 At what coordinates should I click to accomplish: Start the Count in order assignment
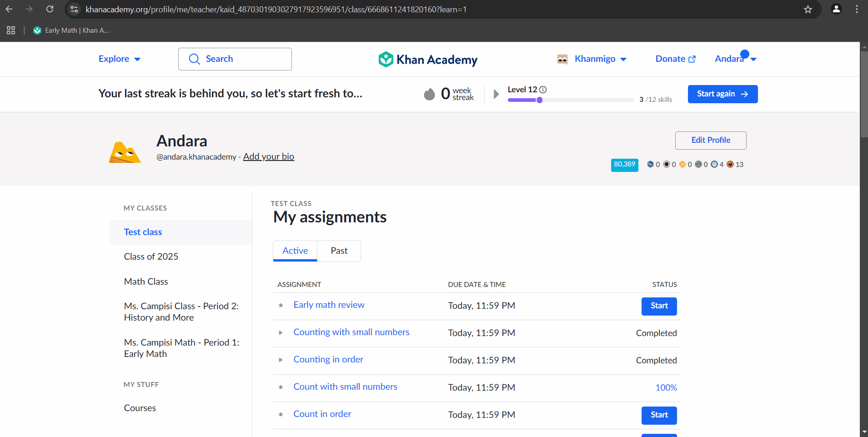tap(659, 415)
